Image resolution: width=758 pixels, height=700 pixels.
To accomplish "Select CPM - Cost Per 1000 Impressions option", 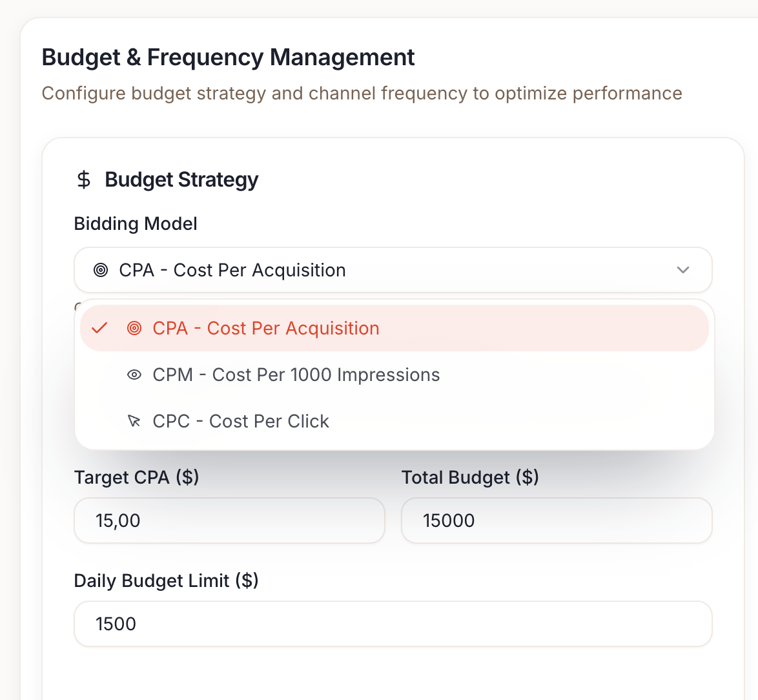I will click(x=295, y=375).
